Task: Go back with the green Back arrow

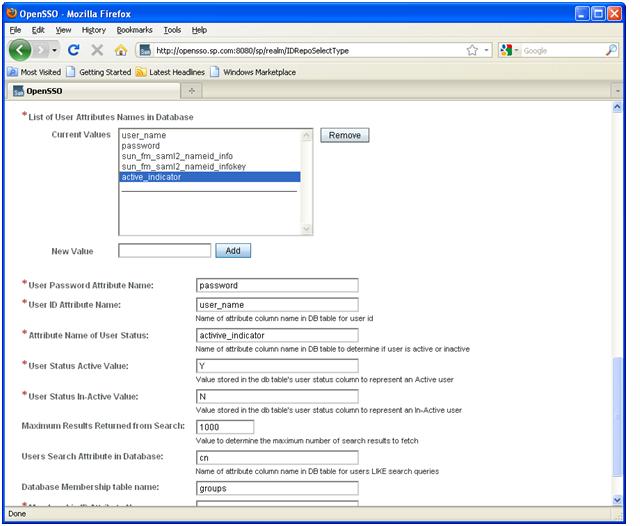Action: tap(20, 50)
